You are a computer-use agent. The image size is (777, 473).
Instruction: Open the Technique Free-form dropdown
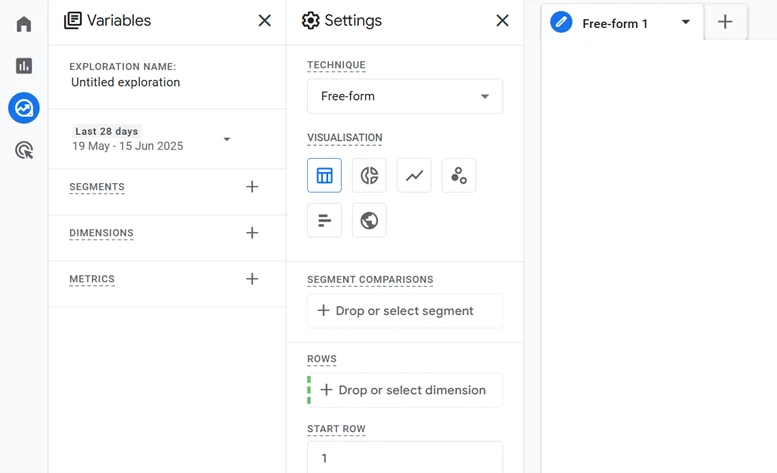click(x=405, y=96)
